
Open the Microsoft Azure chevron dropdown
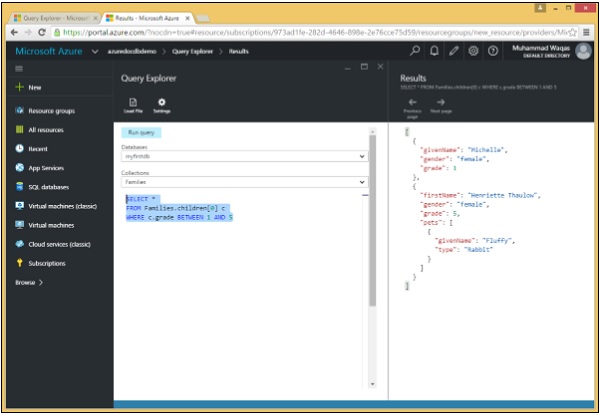coord(94,51)
